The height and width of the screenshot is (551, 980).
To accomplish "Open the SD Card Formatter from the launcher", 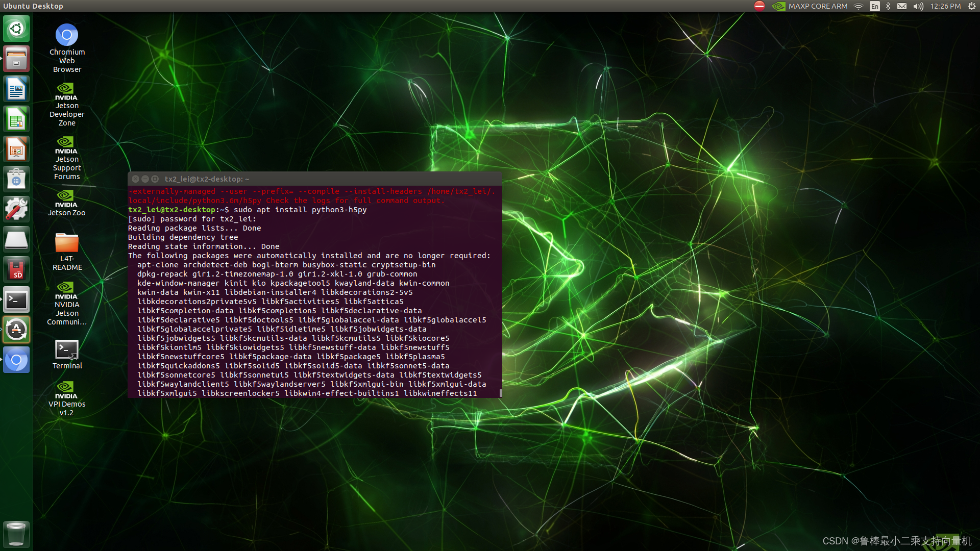I will [x=16, y=269].
